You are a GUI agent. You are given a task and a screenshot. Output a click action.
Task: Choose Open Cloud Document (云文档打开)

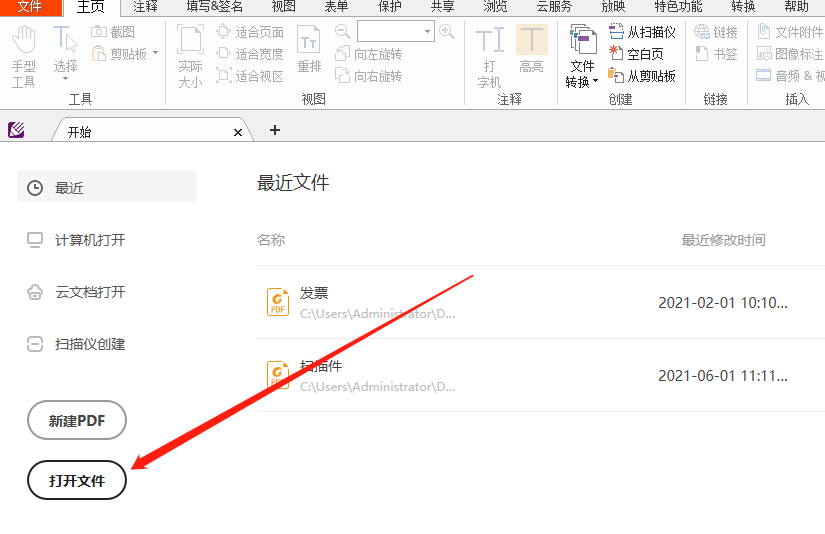76,292
